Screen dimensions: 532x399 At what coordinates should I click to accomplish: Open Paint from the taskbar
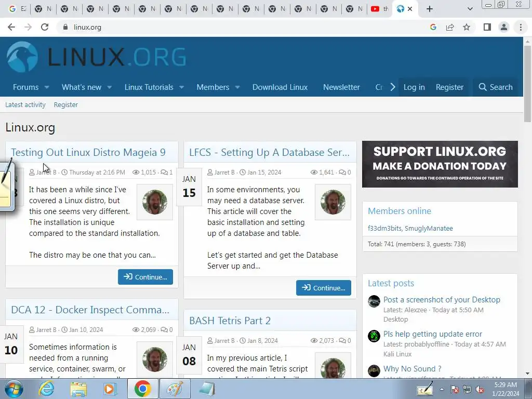point(175,389)
